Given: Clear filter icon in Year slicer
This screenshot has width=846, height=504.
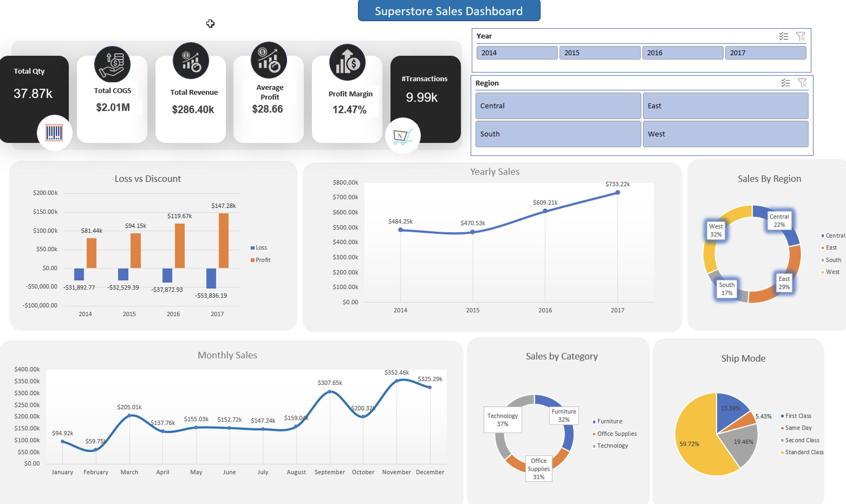Looking at the screenshot, I should (x=800, y=36).
